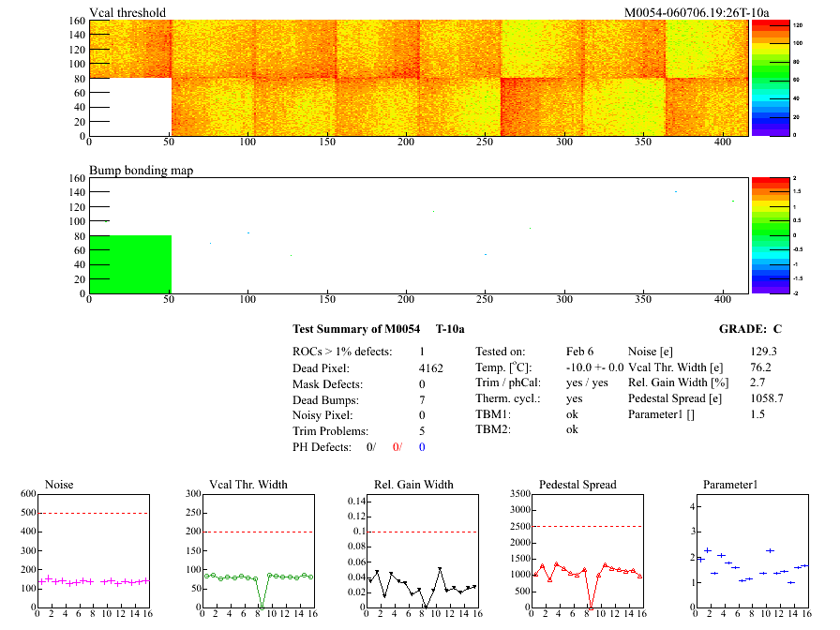Select the Pedestal Spread value "1058.7"
The width and height of the screenshot is (840, 630).
[x=767, y=398]
